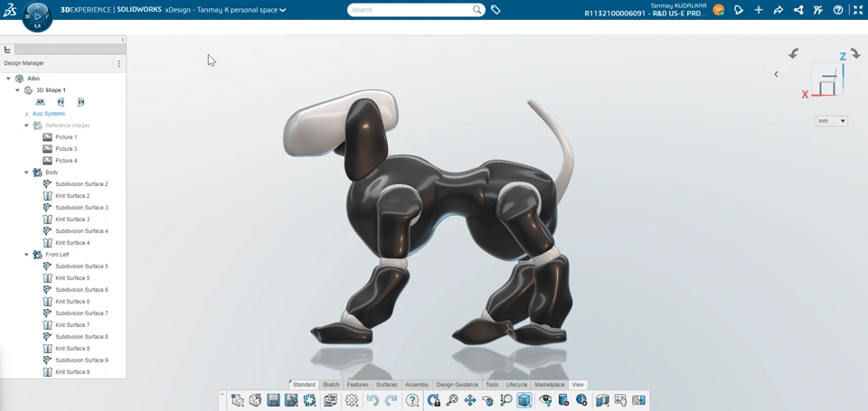Rotate view with the right curved arrow
This screenshot has width=868, height=411.
pos(856,53)
